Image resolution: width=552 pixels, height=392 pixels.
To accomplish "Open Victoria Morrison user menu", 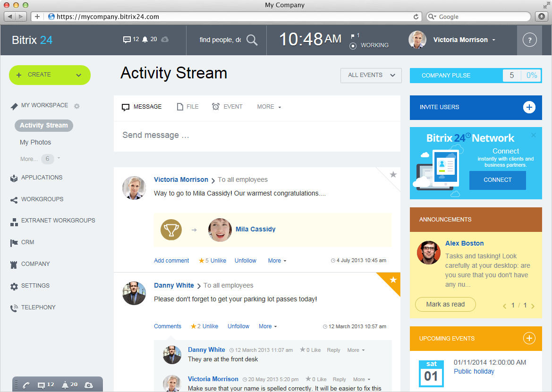I will [x=464, y=40].
